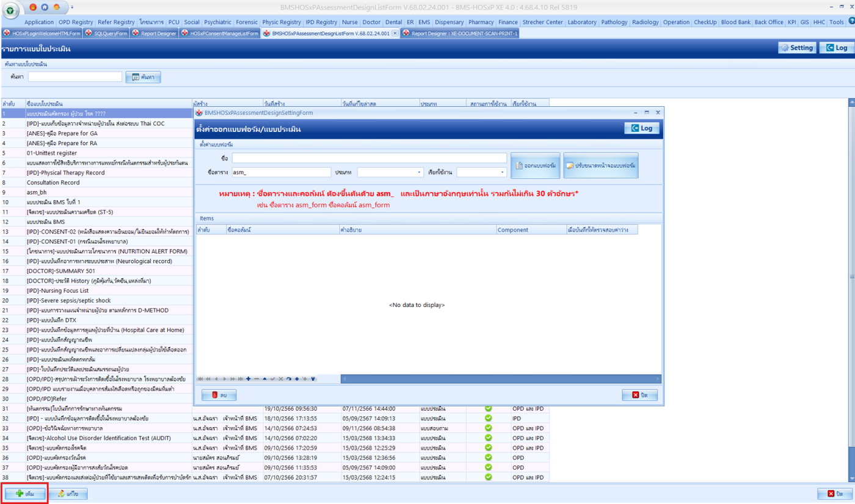This screenshot has height=504, width=855.
Task: Click the เพิ่ม add button at the bottom left
Action: (x=25, y=494)
